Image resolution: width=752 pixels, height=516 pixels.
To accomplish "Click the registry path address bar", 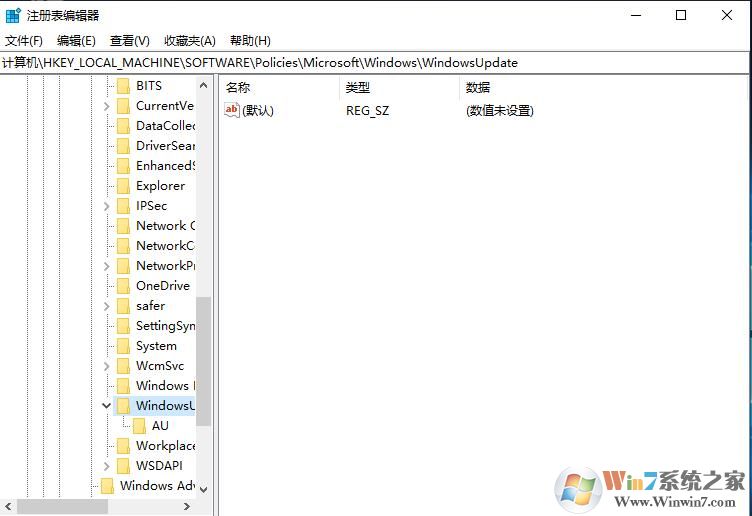I will (374, 63).
